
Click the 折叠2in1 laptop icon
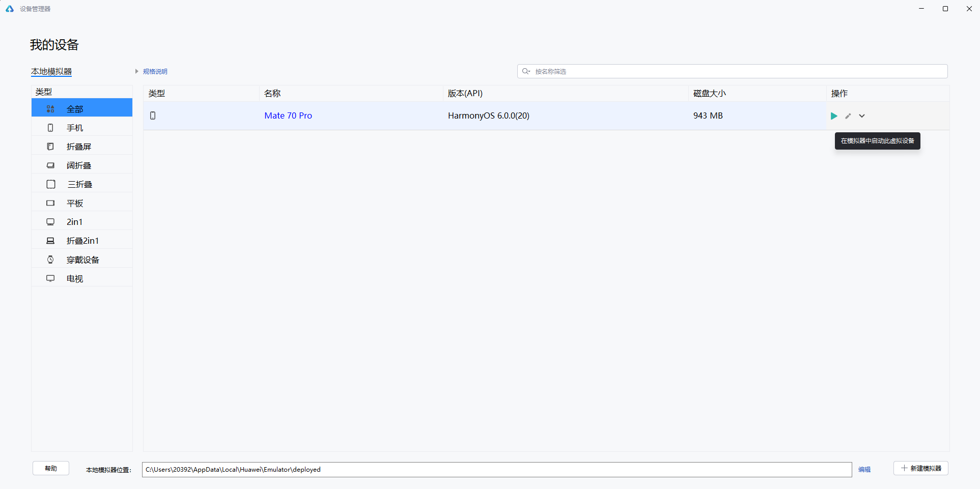pyautogui.click(x=50, y=241)
